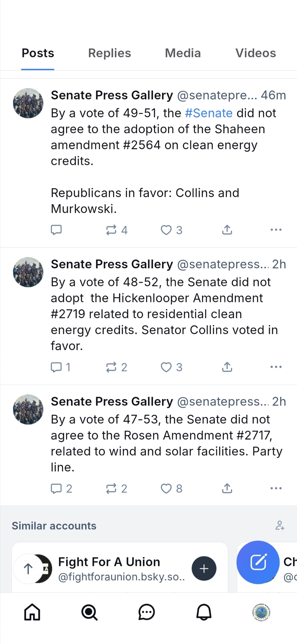The height and width of the screenshot is (644, 297).
Task: Switch to the Replies tab
Action: [x=110, y=53]
